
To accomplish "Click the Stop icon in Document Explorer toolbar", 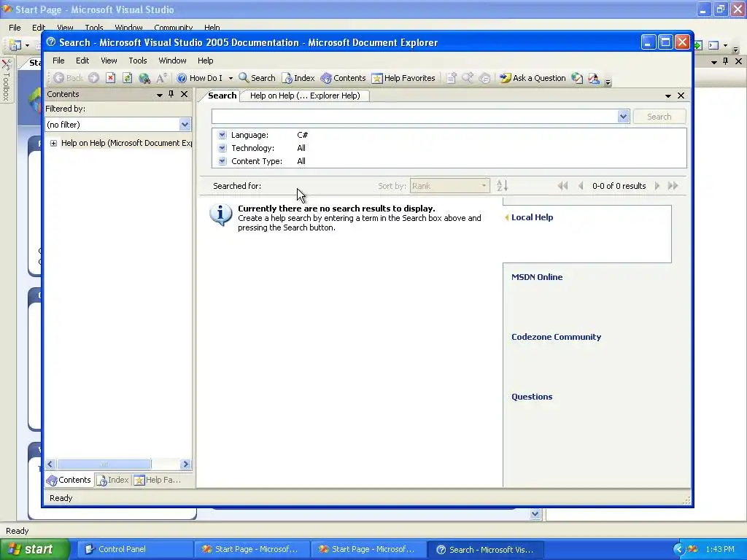I will pos(111,78).
